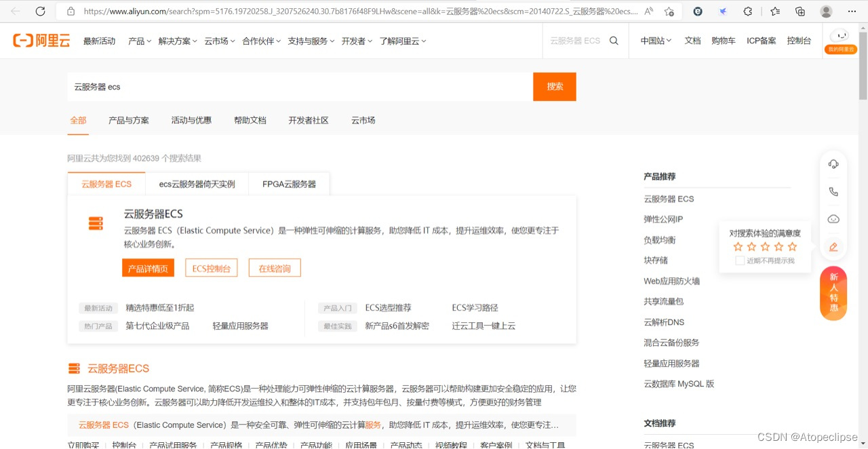Switch to the 开发者社区 tab
This screenshot has width=868, height=449.
click(309, 120)
